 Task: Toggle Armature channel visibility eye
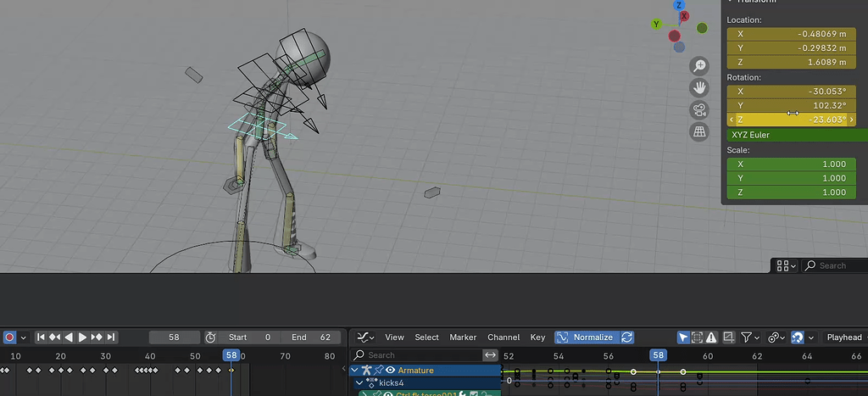tap(390, 370)
